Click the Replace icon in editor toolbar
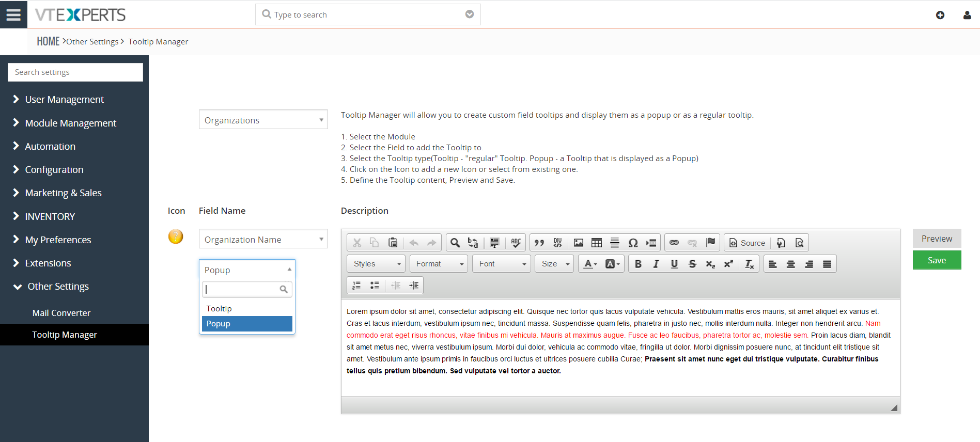 tap(473, 243)
